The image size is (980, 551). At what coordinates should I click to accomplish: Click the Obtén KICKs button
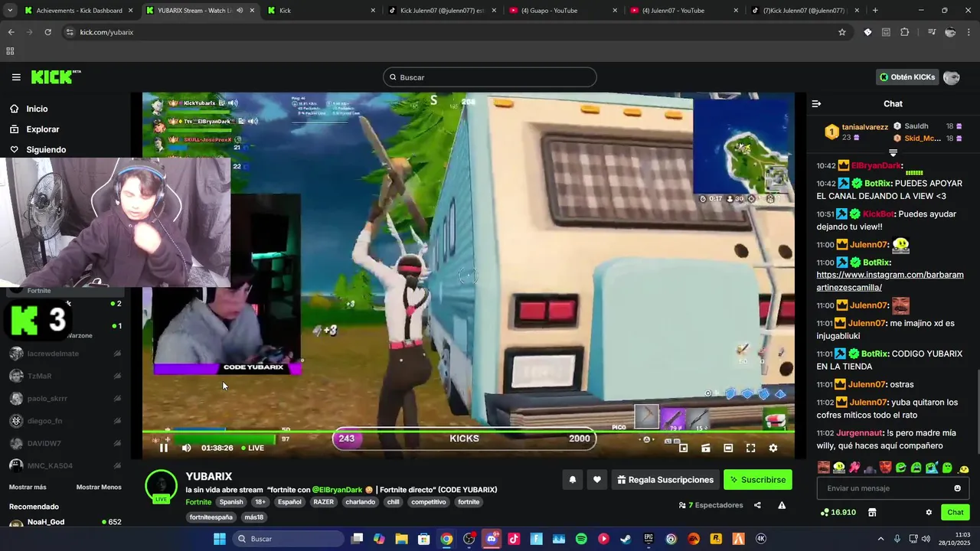tap(907, 77)
